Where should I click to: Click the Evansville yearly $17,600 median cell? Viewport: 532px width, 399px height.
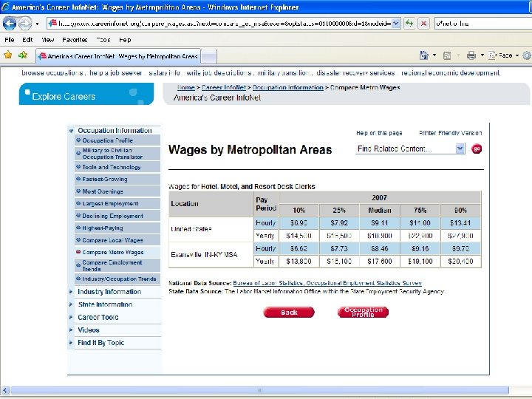pyautogui.click(x=380, y=262)
